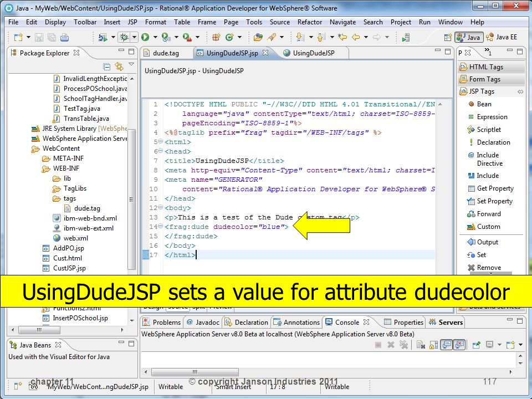Click the Package Explorer horizontal scrollbar thumb
This screenshot has height=399, width=532.
(x=39, y=330)
